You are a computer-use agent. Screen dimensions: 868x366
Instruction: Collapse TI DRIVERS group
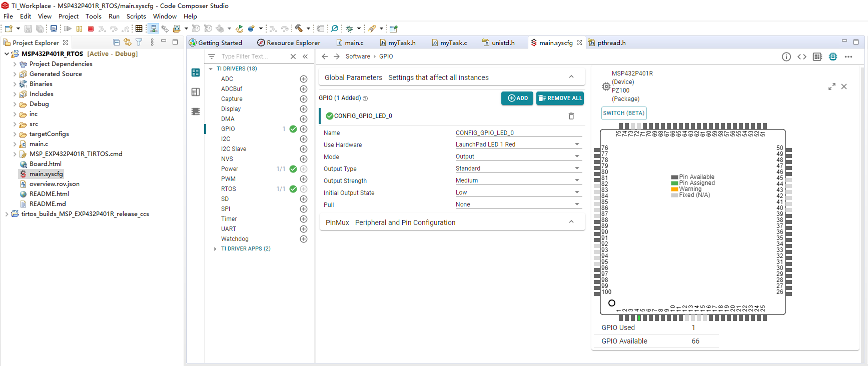coord(211,69)
